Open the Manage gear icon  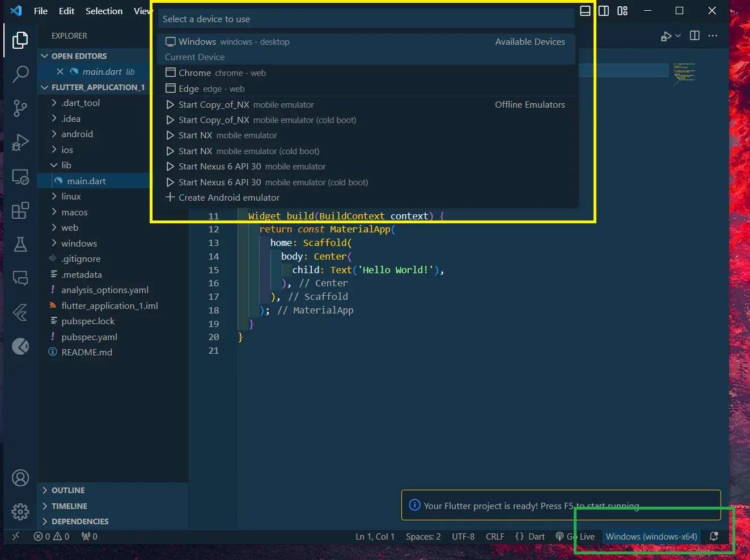pyautogui.click(x=20, y=512)
